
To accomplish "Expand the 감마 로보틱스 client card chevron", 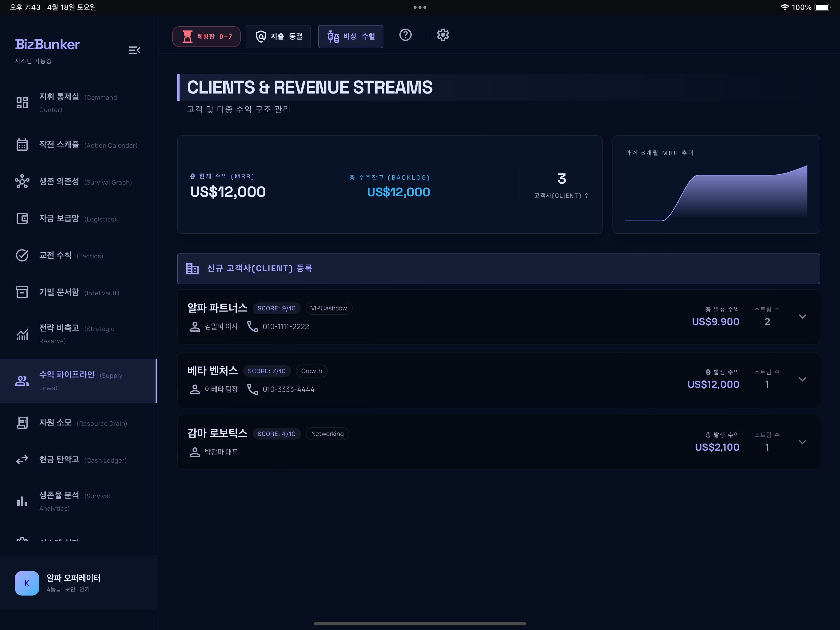I will click(802, 442).
